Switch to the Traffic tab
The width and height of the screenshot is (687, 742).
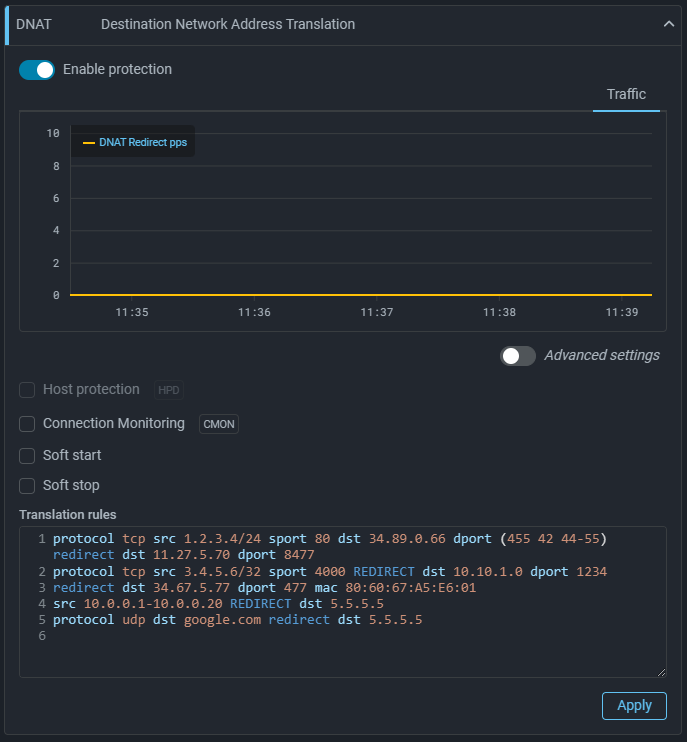[x=626, y=94]
